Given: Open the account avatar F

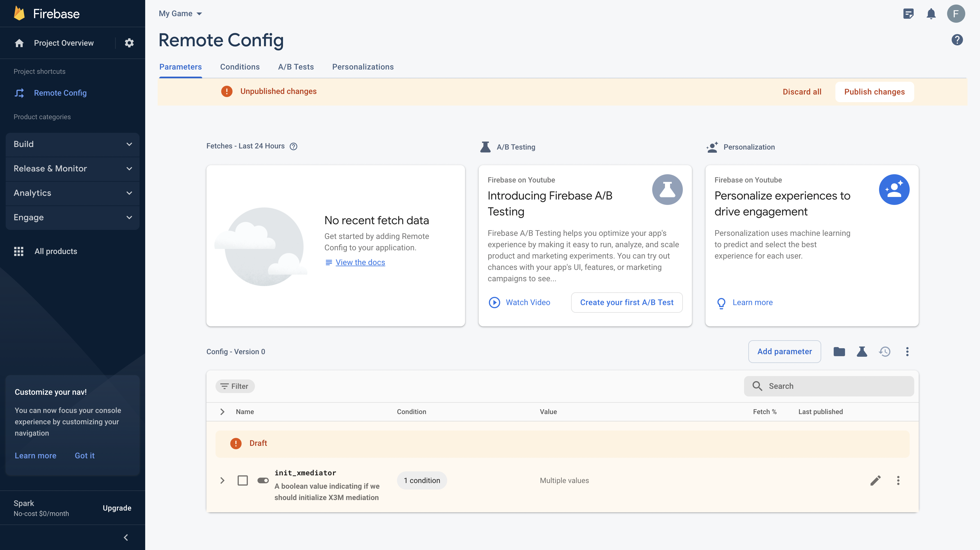Looking at the screenshot, I should pos(956,14).
